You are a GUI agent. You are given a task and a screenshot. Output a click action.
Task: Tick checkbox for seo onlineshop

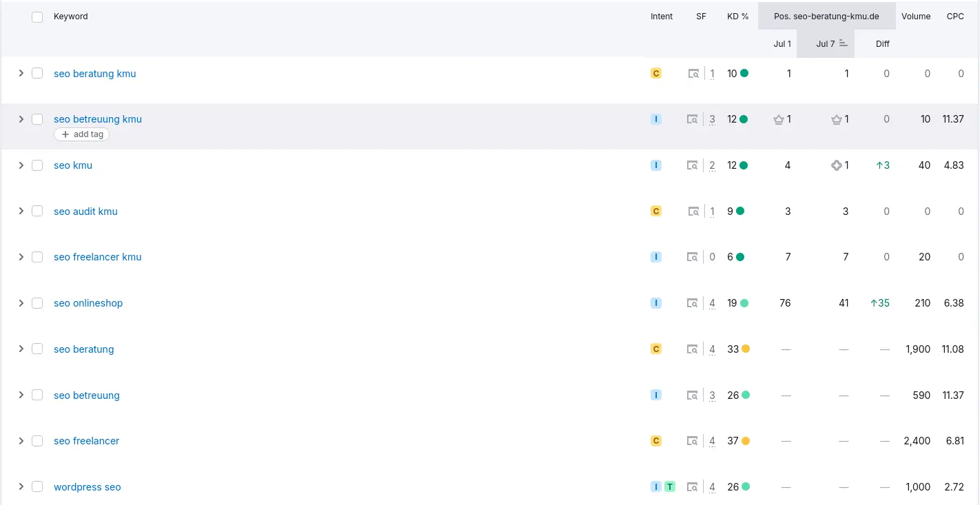37,303
